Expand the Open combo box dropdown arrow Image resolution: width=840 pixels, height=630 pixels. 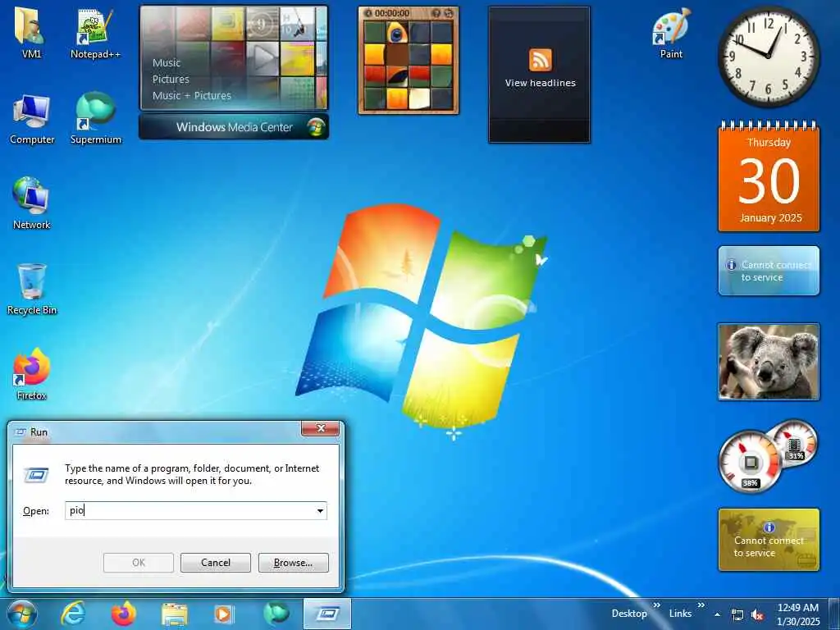tap(321, 510)
